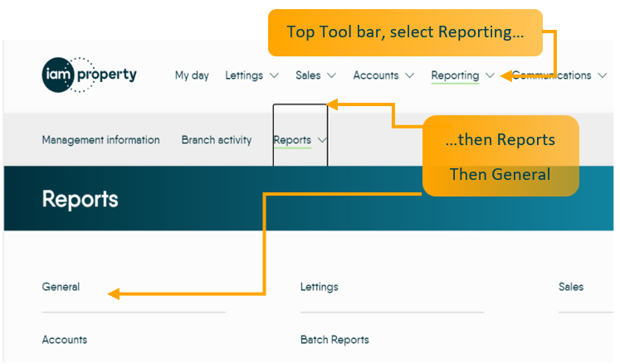
Task: Switch to the Branch activity tab
Action: coord(217,140)
